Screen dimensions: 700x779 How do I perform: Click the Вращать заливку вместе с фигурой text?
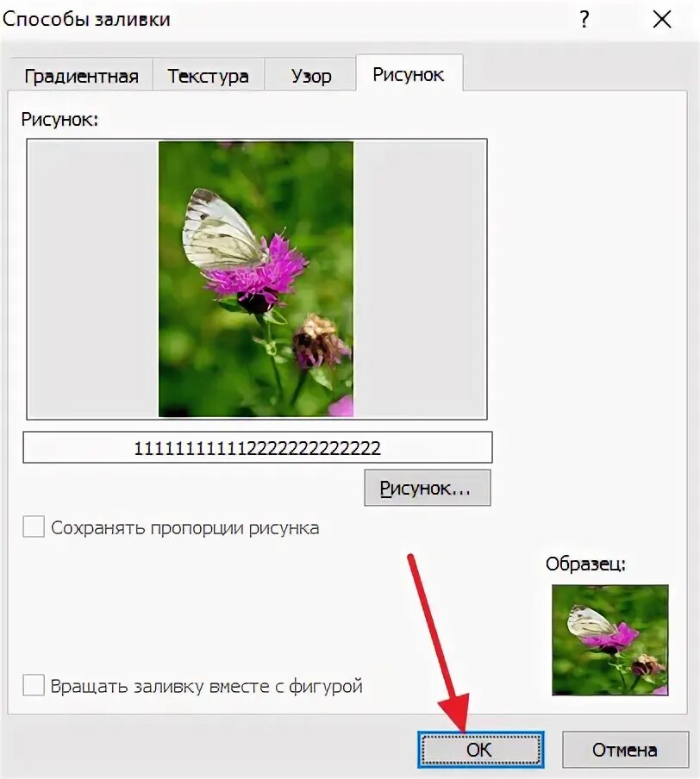click(x=206, y=686)
